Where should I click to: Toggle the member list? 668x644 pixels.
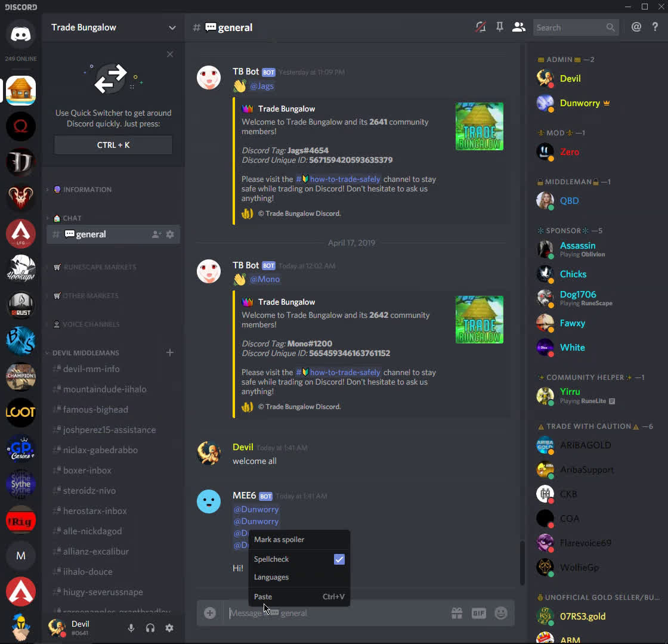coord(518,27)
